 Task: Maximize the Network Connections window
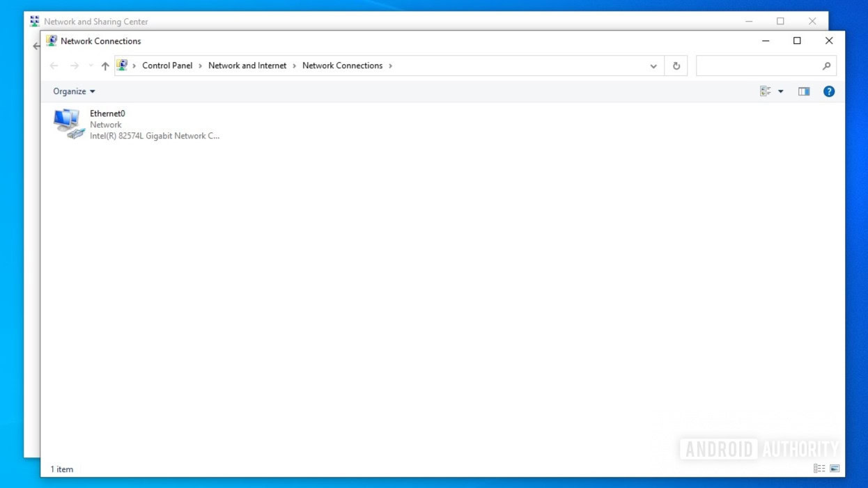coord(797,41)
